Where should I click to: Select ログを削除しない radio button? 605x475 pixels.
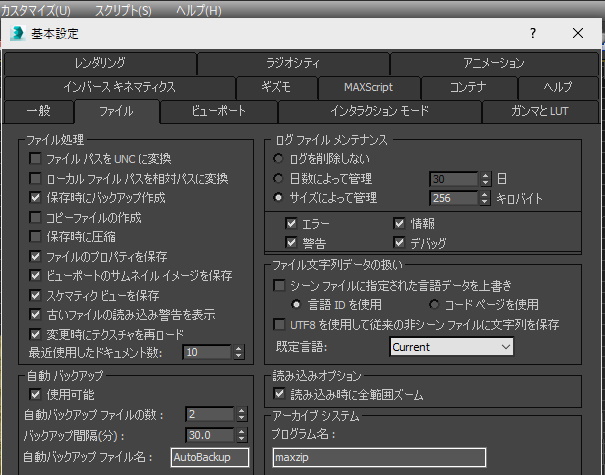278,159
